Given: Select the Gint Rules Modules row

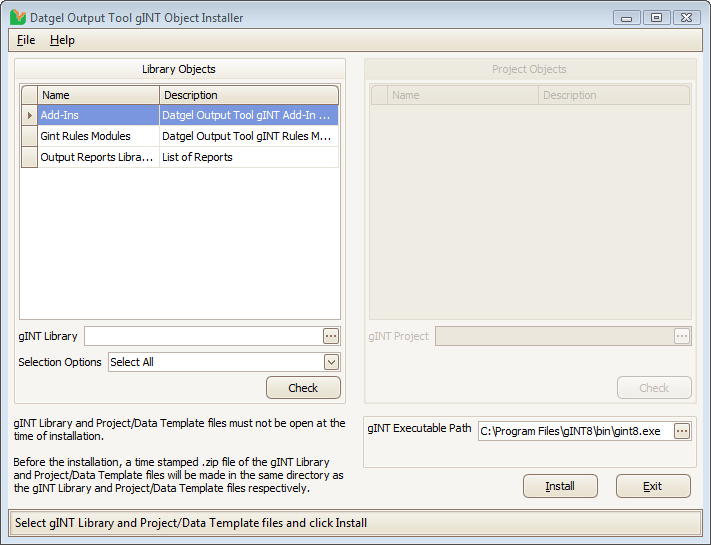Looking at the screenshot, I should [x=98, y=136].
